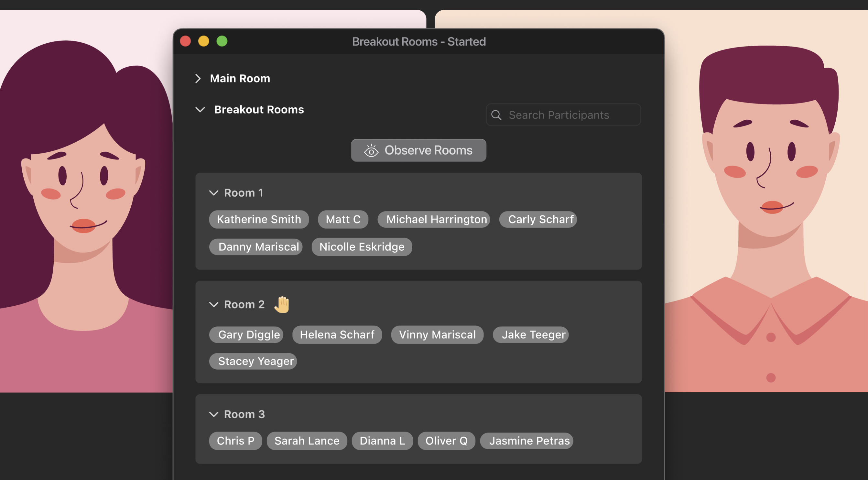Click the chevron arrow next to Main Room
Screen dimensions: 868x480
(199, 78)
